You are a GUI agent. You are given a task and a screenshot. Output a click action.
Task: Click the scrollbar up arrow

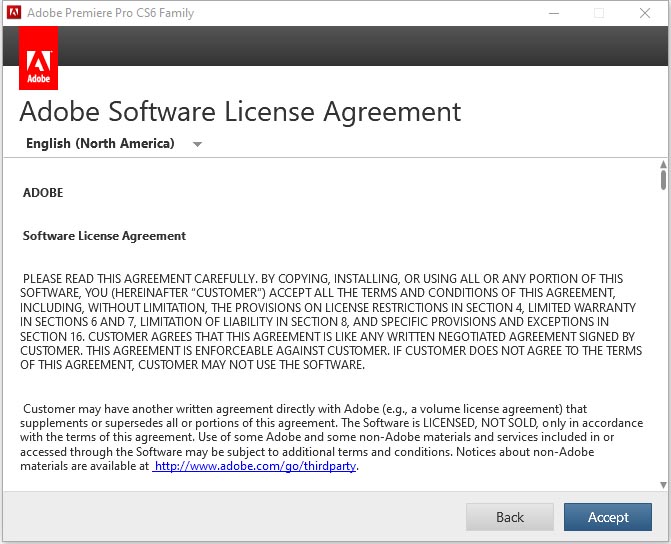pos(662,165)
